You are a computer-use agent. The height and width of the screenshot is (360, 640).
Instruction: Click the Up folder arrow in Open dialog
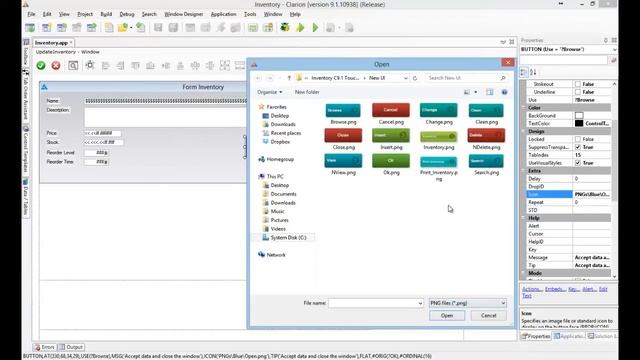pos(289,78)
